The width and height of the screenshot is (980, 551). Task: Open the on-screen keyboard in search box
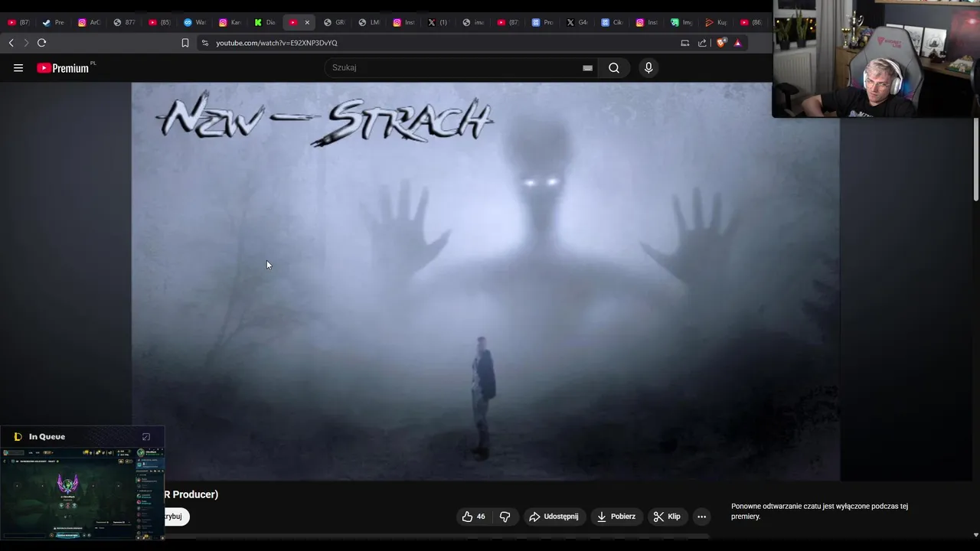(587, 68)
